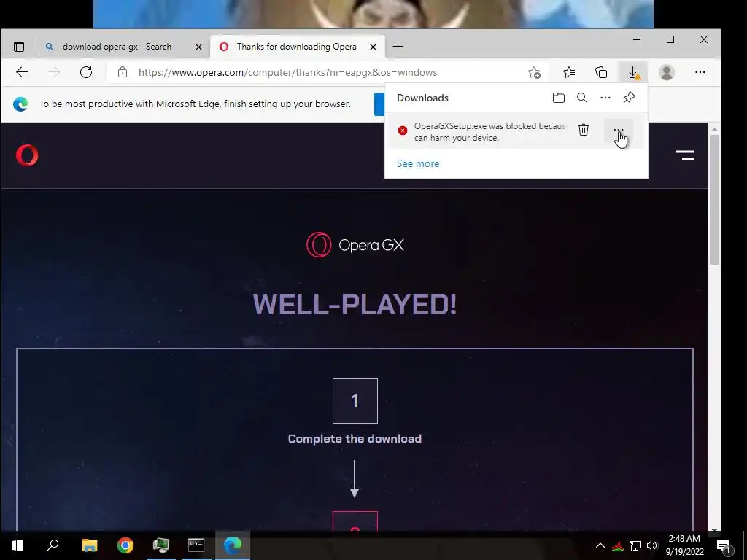Show hidden system tray icons
This screenshot has height=560, width=747.
(600, 545)
